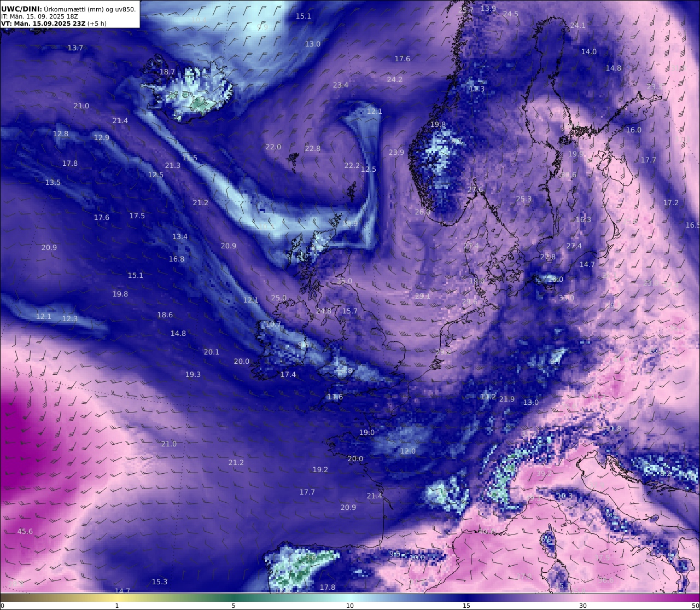Image resolution: width=700 pixels, height=610 pixels.
Task: Click the 21.9 map value
Action: [507, 399]
